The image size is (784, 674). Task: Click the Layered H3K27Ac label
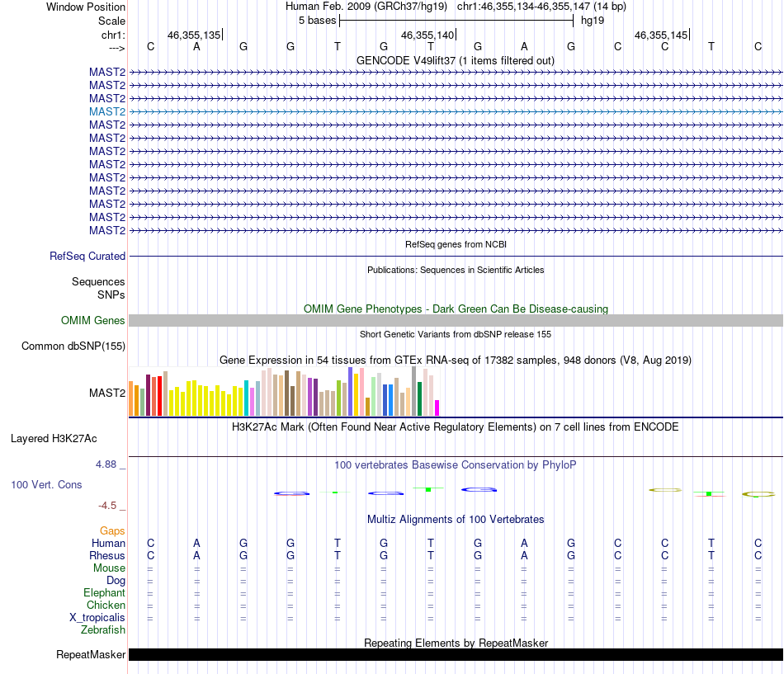[x=54, y=439]
